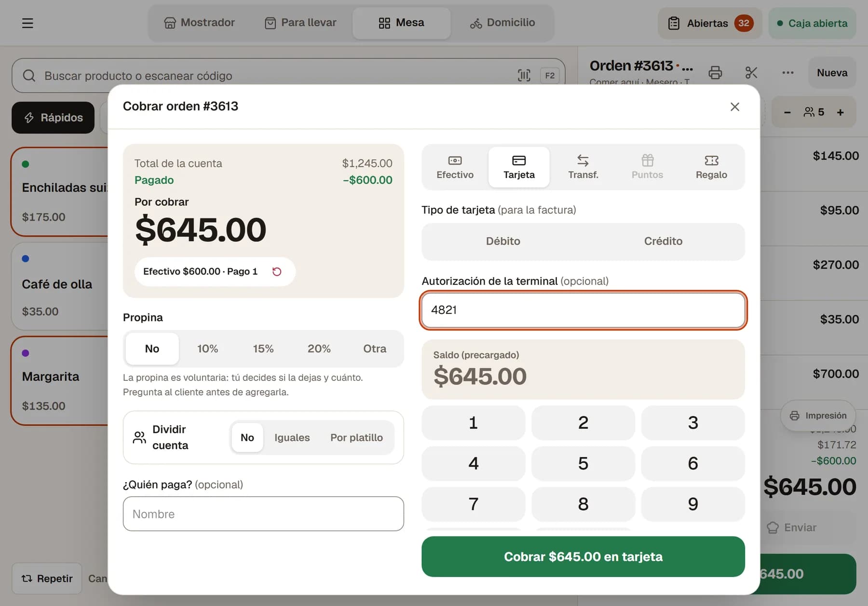The image size is (868, 606).
Task: Split the bill in Iguales parts
Action: click(292, 438)
